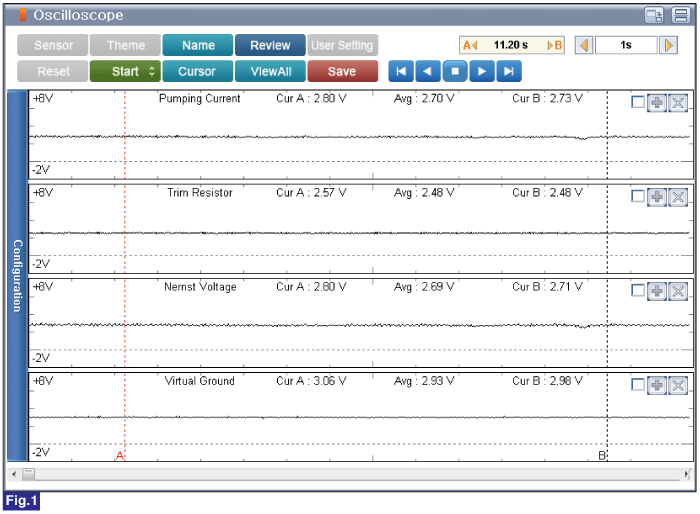Click the Name button
700x514 pixels.
click(x=198, y=45)
